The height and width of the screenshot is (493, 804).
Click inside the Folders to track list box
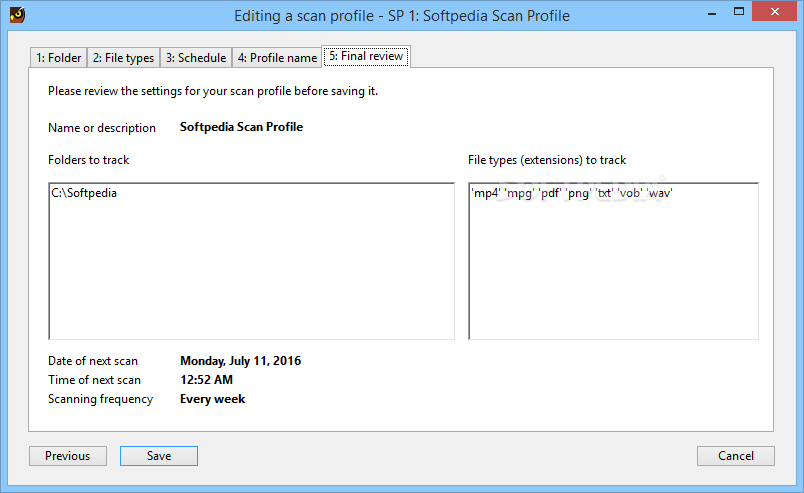coord(251,261)
